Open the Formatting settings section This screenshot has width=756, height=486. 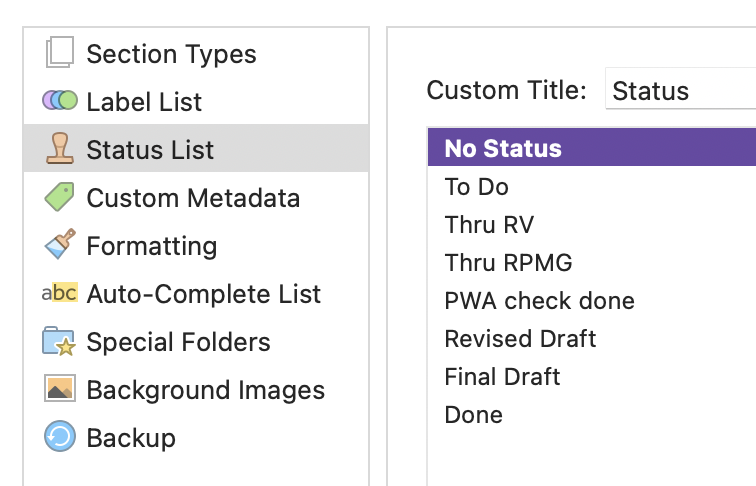196,245
